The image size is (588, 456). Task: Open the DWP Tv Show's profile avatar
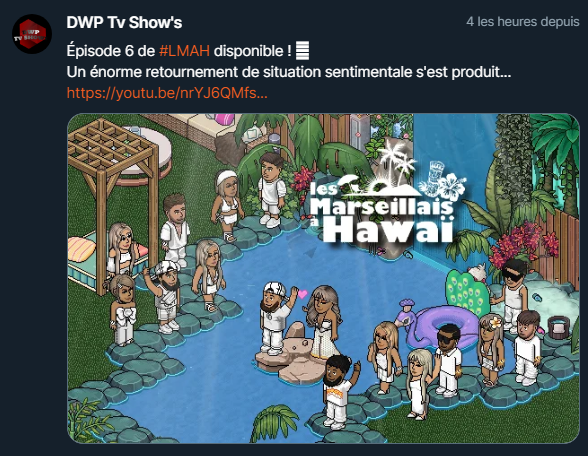(x=32, y=34)
